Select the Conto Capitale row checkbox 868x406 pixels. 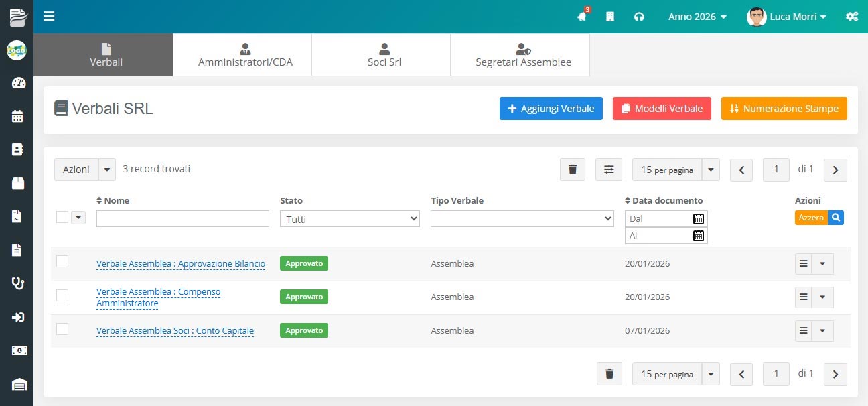click(x=62, y=329)
